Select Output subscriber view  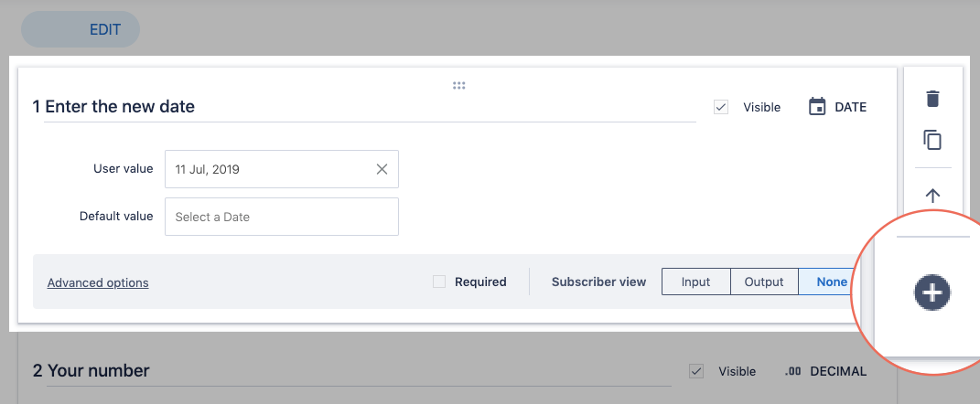click(764, 282)
